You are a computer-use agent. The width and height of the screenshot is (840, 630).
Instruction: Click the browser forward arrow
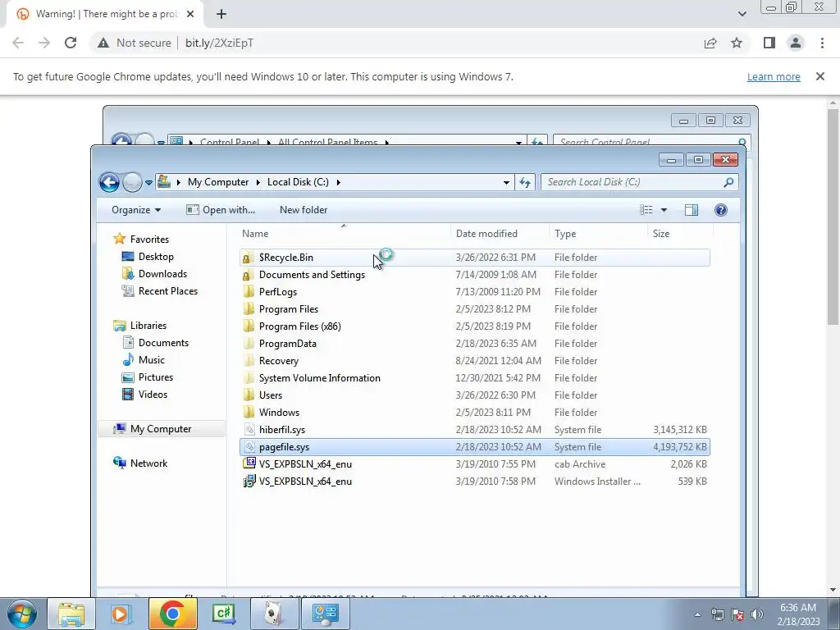[x=44, y=43]
